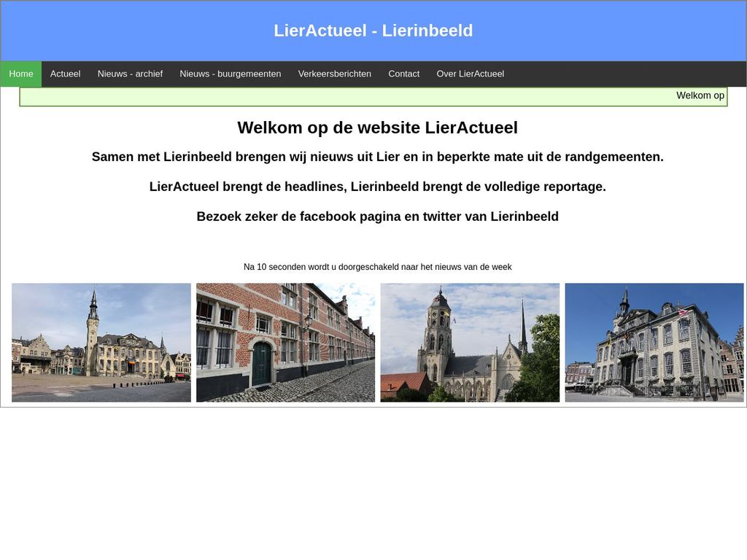The image size is (747, 560).
Task: Click the line 'LierActueel brengt de headlines'
Action: tap(377, 187)
